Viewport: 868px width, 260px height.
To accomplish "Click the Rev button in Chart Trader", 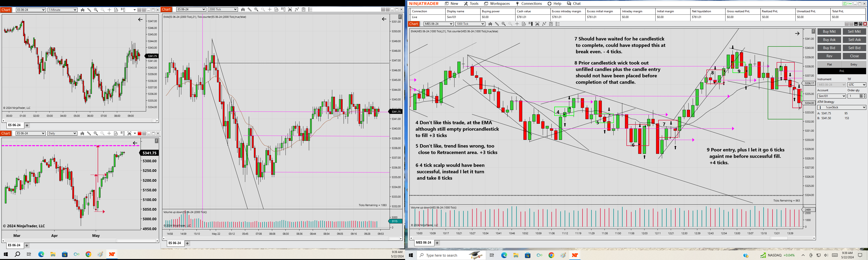I will 829,56.
